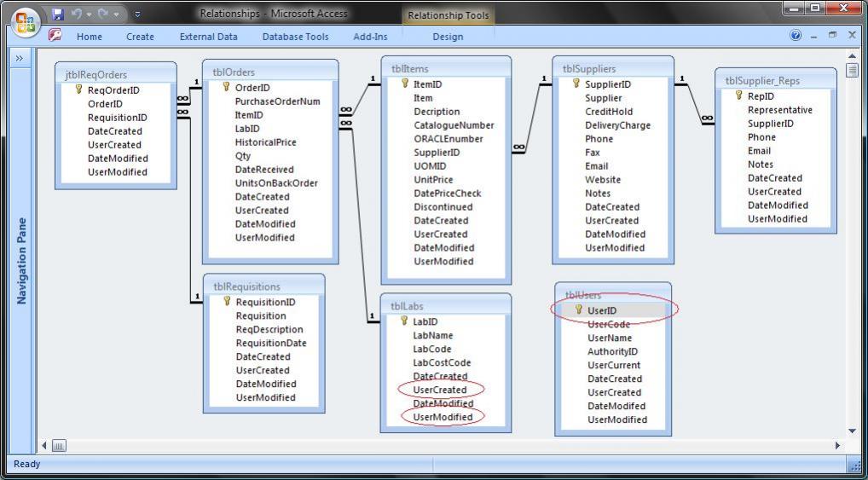Open the Add-Ins tab
The image size is (868, 480).
(370, 37)
